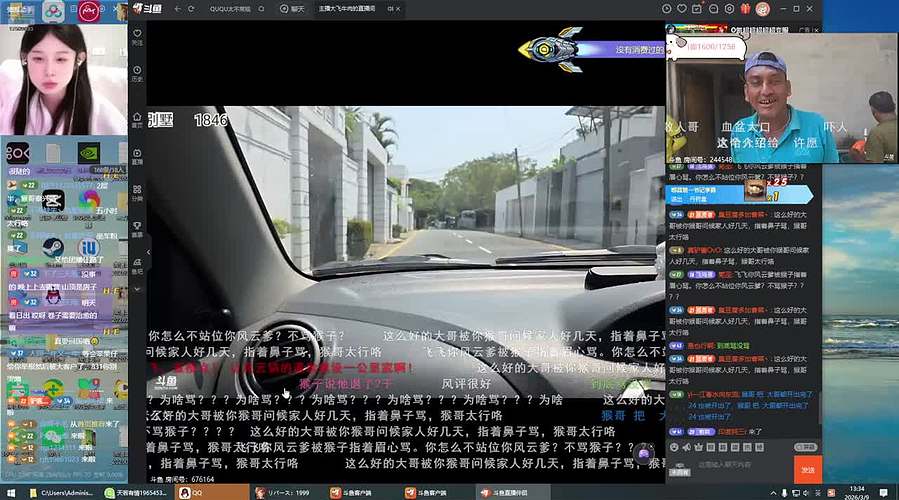Click the chat message input field
899x500 pixels.
pyautogui.click(x=740, y=465)
